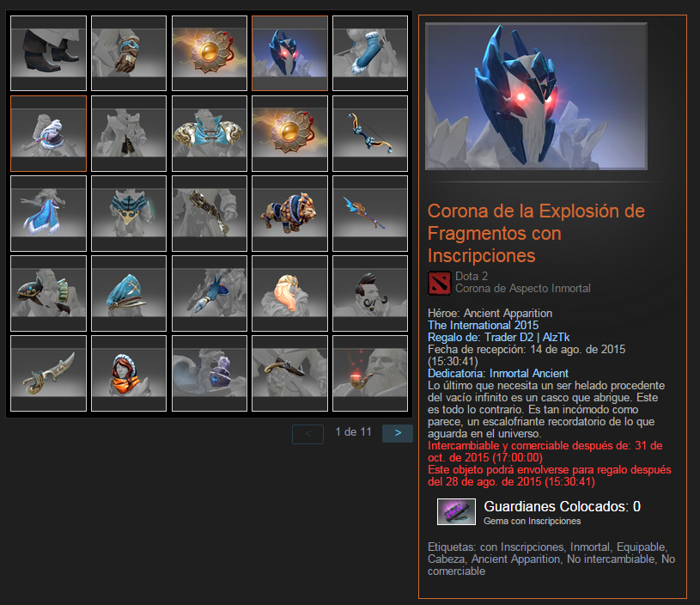The width and height of the screenshot is (700, 605).
Task: Go to previous inventory page
Action: (307, 434)
